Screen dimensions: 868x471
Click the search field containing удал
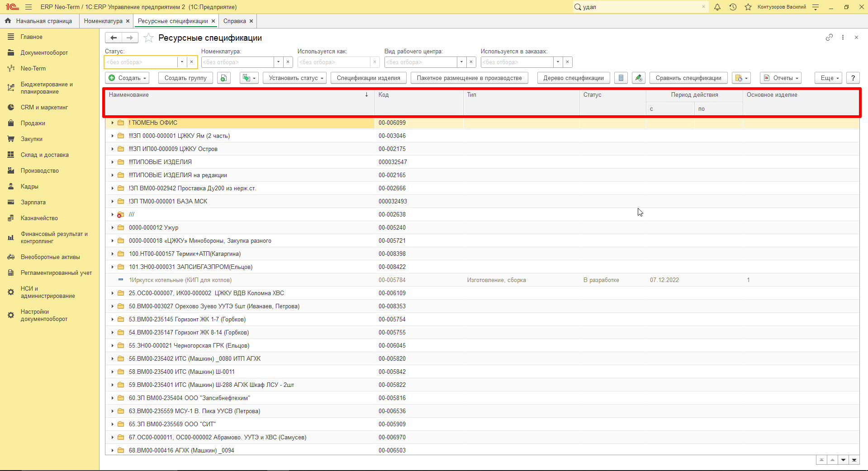641,7
